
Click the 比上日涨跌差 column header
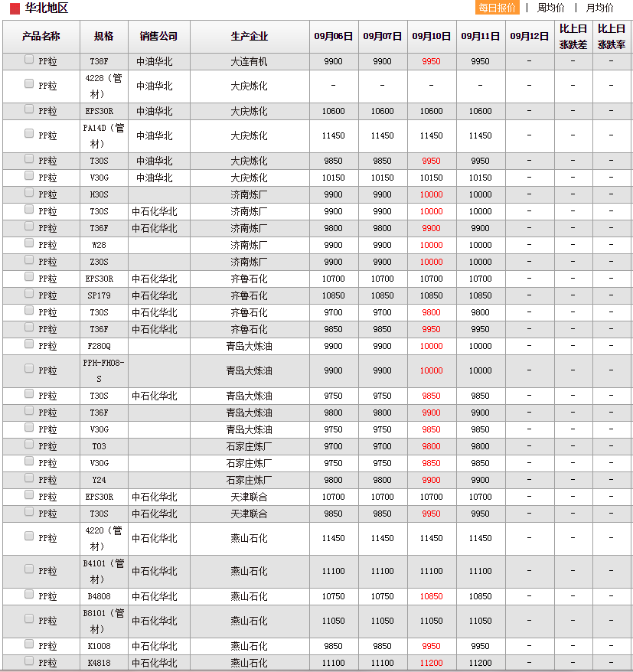[x=573, y=37]
